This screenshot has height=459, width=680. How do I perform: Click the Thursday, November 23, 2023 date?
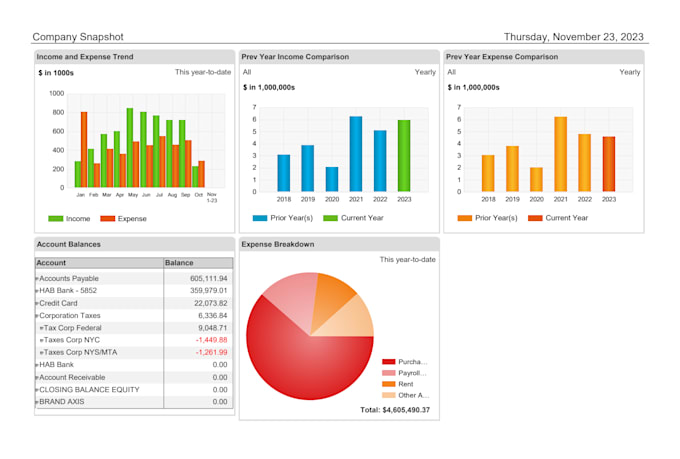pos(574,37)
